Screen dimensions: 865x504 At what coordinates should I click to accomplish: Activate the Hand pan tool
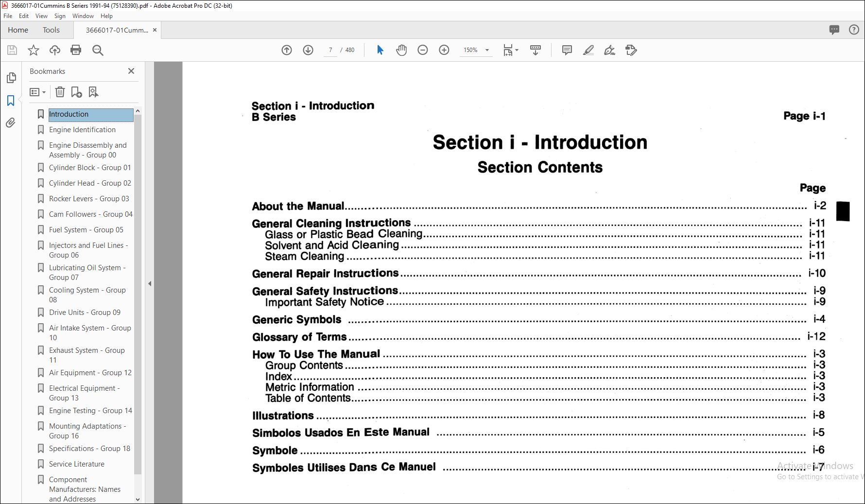pos(401,50)
